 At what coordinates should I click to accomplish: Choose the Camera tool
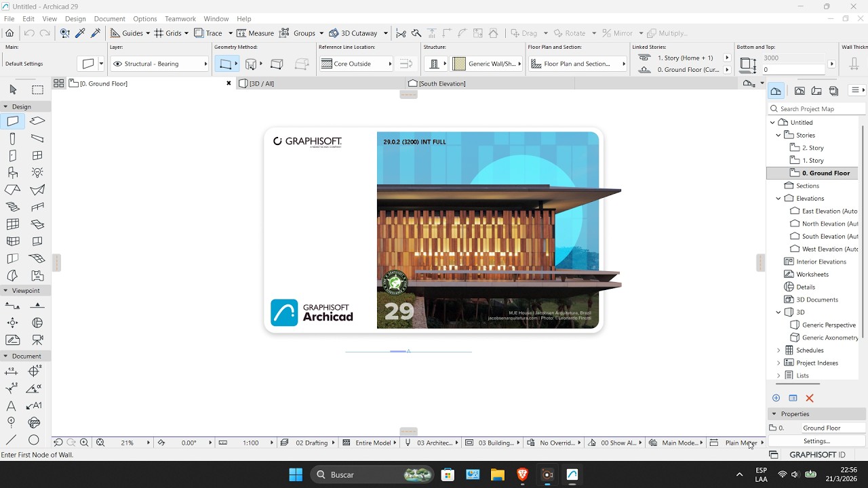(37, 340)
